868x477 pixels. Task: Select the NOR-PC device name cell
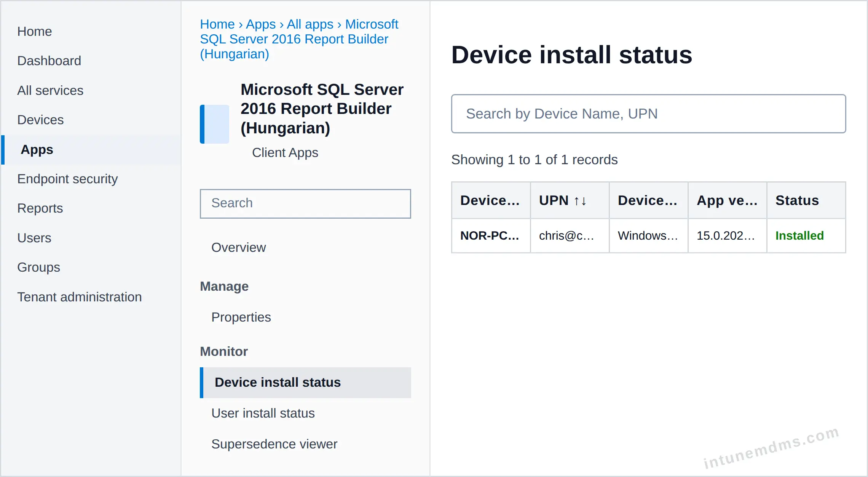(x=491, y=235)
